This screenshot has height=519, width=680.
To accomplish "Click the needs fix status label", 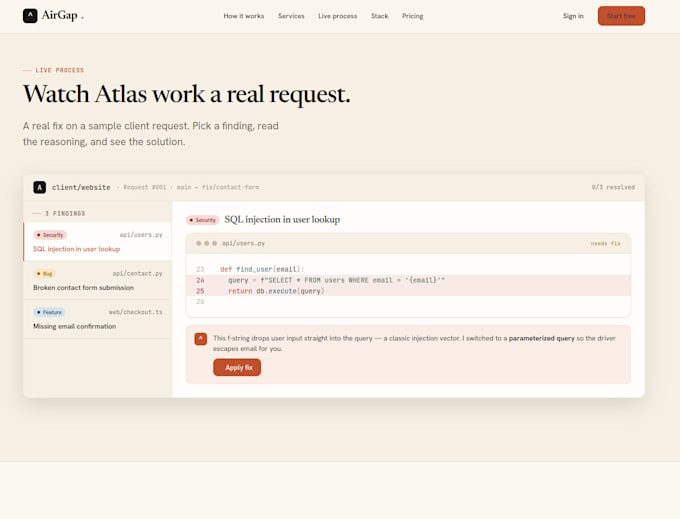I will 605,244.
